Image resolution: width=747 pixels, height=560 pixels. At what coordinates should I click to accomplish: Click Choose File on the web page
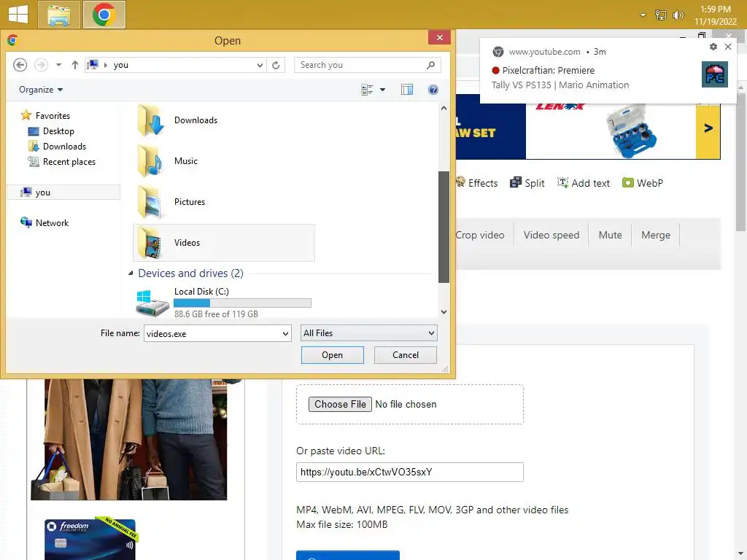pos(340,404)
